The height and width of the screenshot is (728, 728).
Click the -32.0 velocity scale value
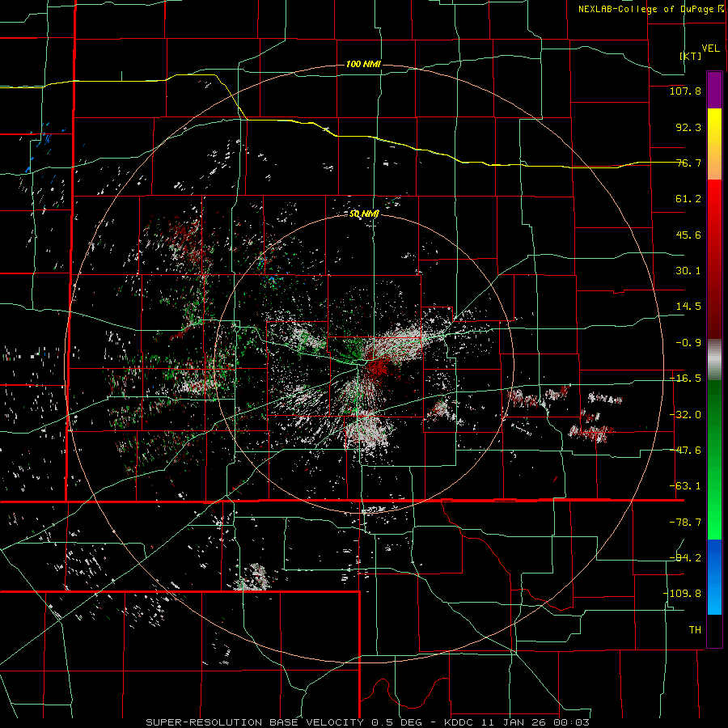click(685, 415)
